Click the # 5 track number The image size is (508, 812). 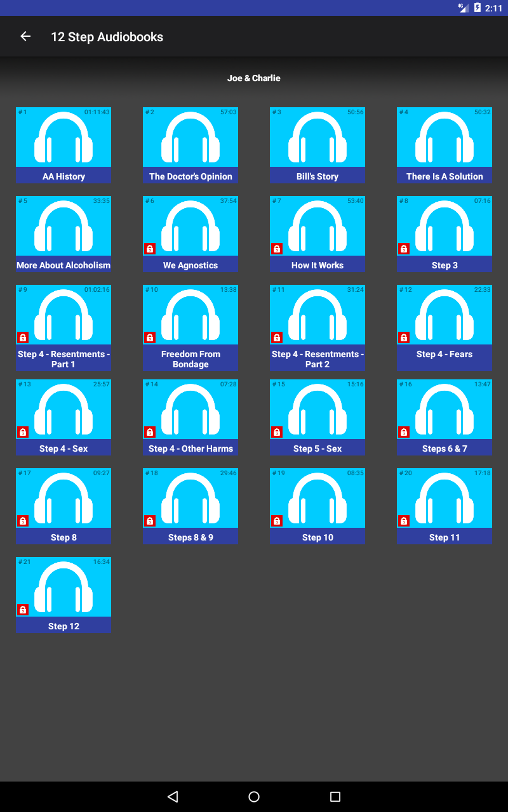click(x=23, y=201)
